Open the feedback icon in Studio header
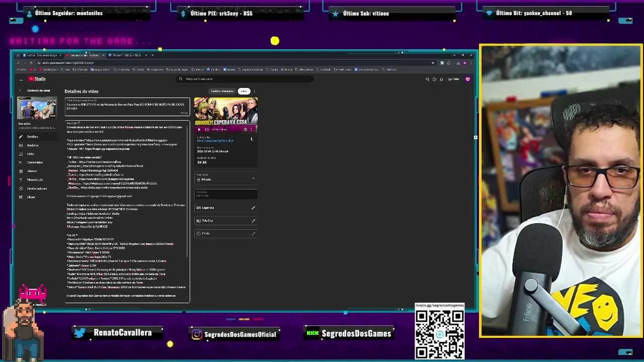 (427, 79)
